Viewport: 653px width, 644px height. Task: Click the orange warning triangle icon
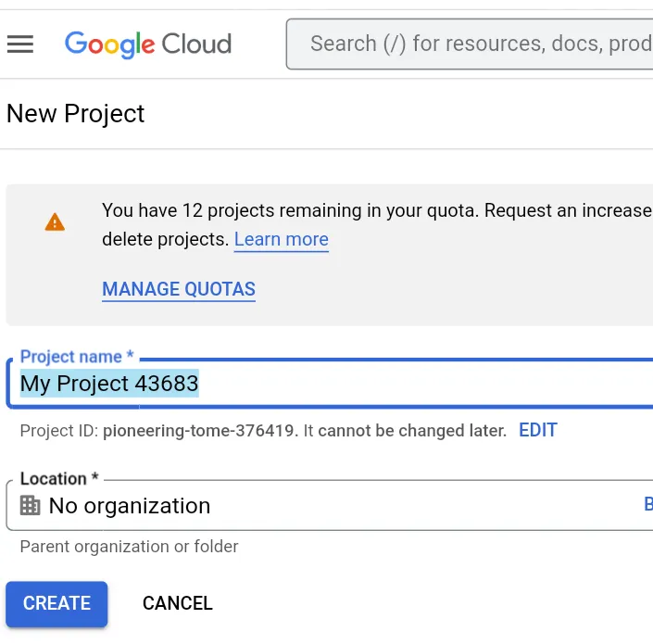click(x=55, y=222)
